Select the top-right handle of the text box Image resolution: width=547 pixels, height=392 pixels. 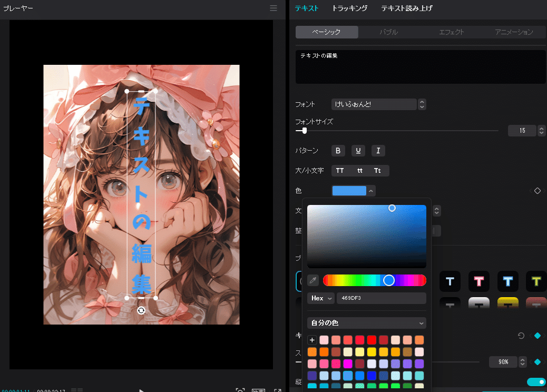(155, 91)
